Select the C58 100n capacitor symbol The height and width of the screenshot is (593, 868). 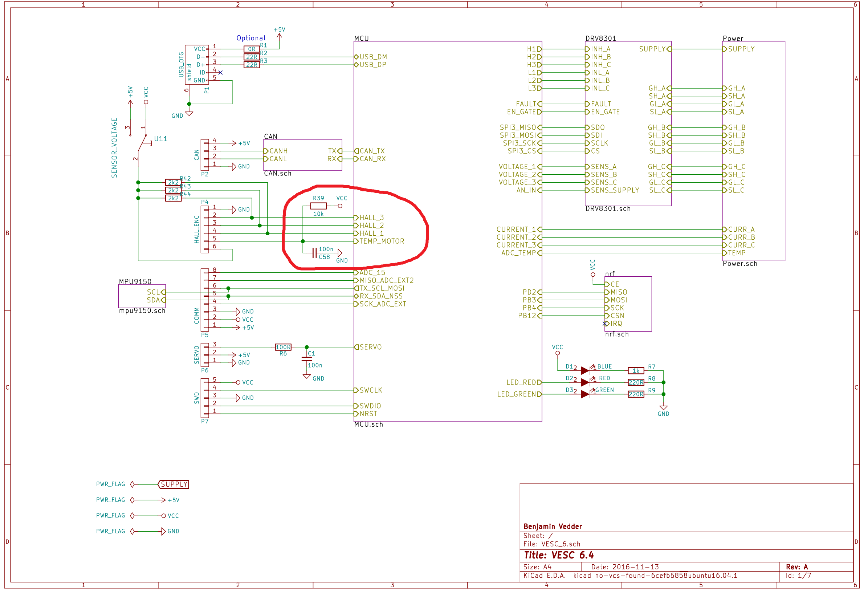314,253
